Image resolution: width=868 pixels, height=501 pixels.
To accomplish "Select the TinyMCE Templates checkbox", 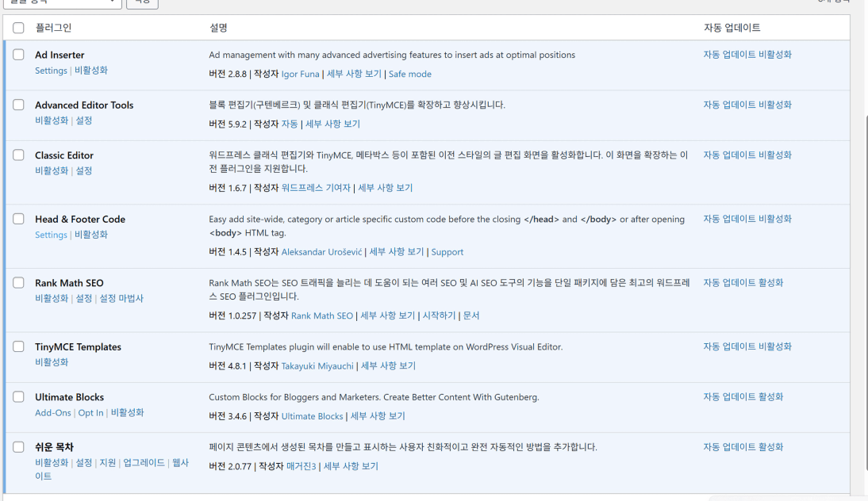I will pos(18,346).
